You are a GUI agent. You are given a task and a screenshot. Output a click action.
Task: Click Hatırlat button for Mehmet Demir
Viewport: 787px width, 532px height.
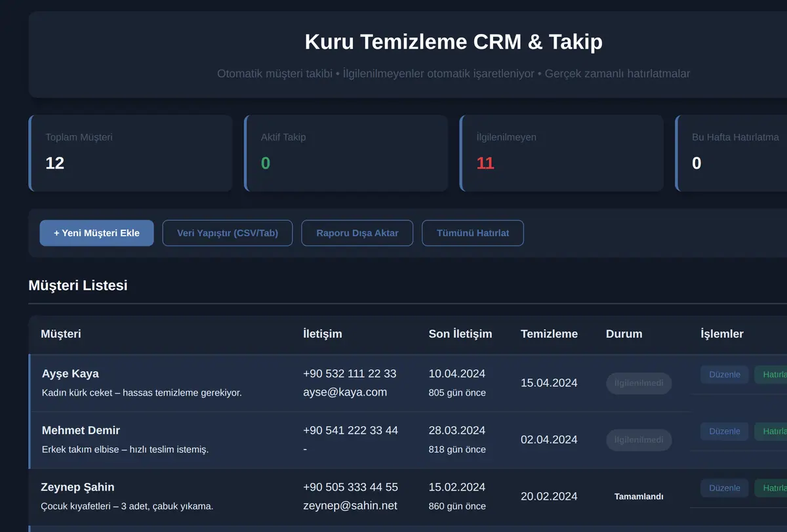tap(771, 431)
